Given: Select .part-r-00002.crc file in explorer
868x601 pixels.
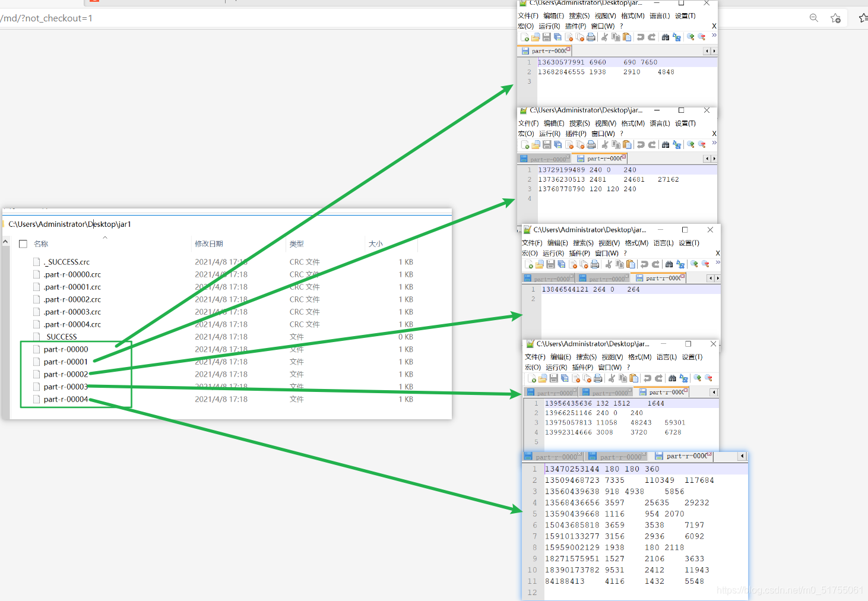Looking at the screenshot, I should coord(72,299).
